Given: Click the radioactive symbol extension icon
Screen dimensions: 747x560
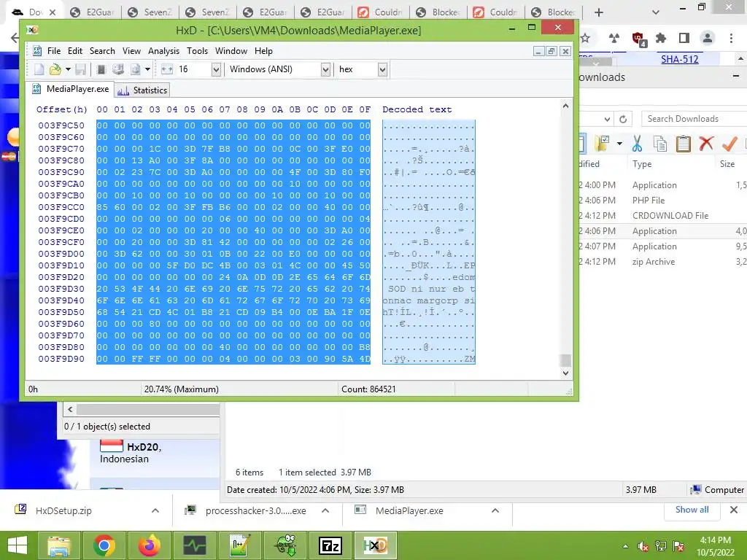Looking at the screenshot, I should pos(614,38).
